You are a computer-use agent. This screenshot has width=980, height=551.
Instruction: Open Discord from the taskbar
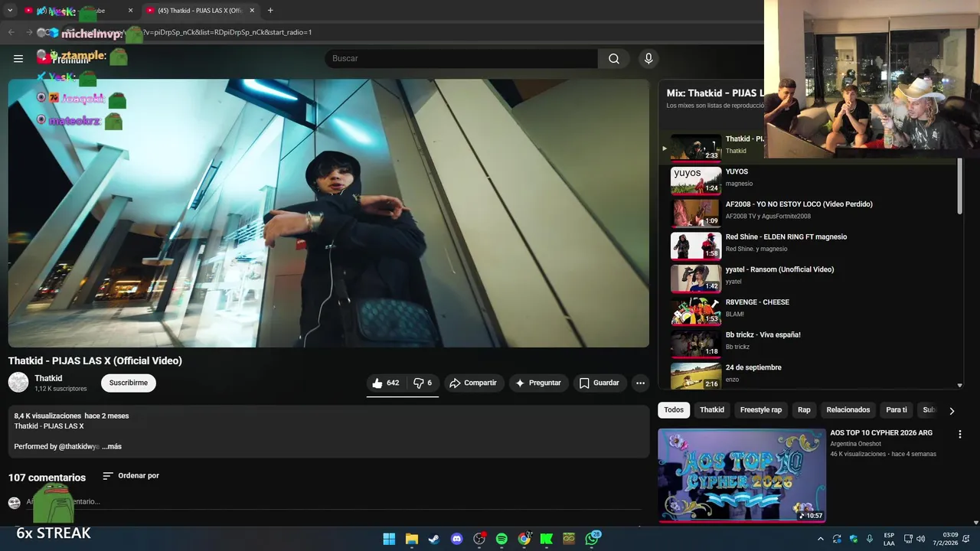457,539
